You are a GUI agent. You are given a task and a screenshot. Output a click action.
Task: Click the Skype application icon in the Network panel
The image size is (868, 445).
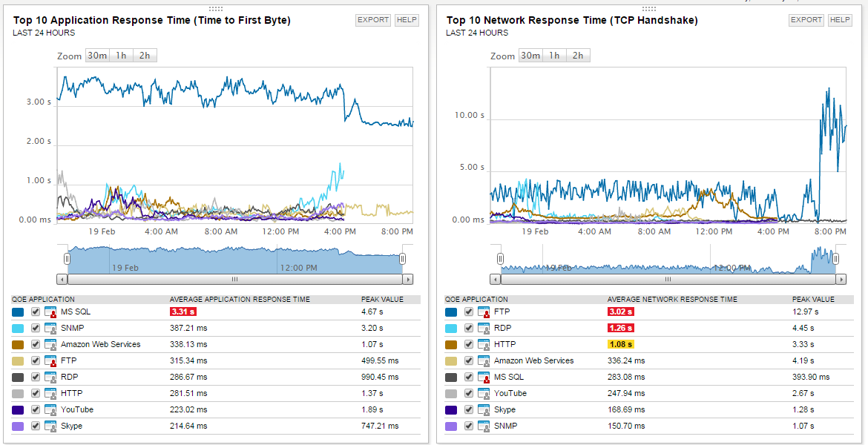(x=484, y=410)
